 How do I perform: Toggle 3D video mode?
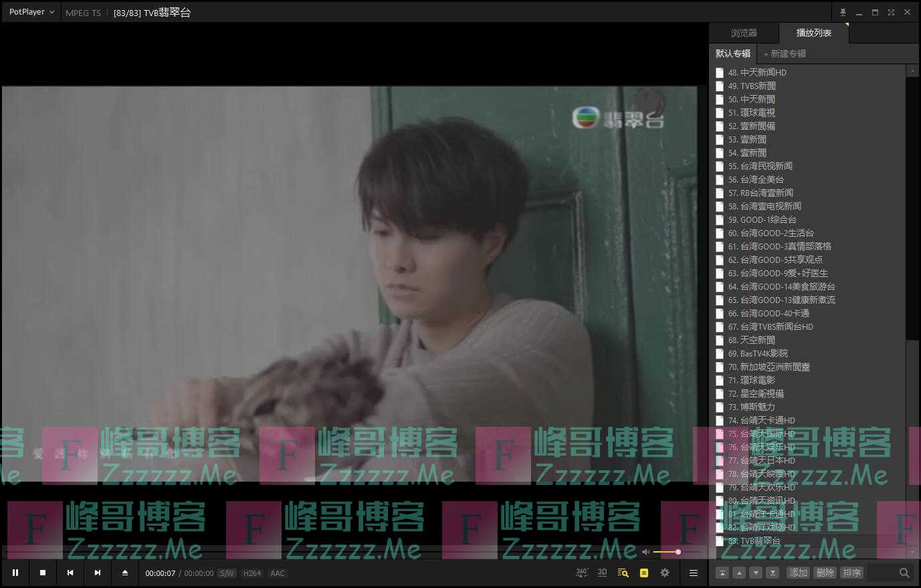tap(602, 573)
